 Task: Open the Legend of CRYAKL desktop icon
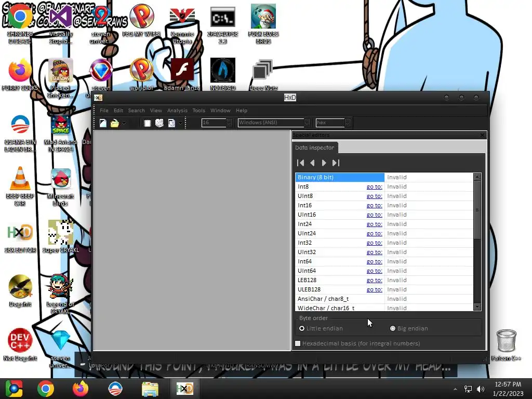click(x=61, y=294)
